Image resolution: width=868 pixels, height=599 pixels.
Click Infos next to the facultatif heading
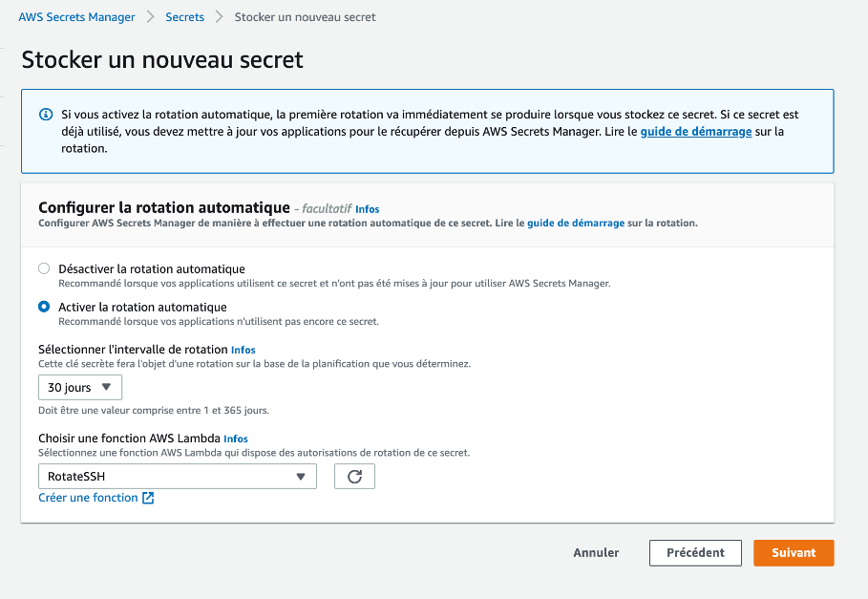click(367, 209)
